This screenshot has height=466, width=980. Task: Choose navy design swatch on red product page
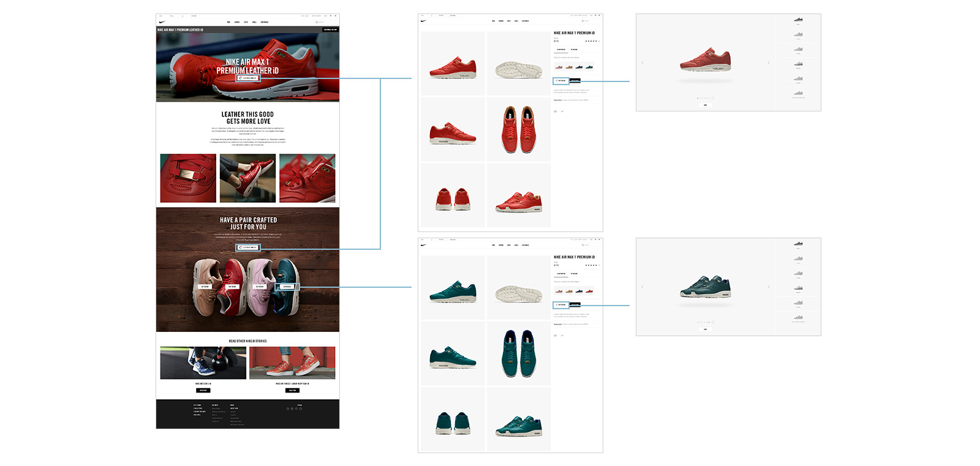pyautogui.click(x=579, y=66)
